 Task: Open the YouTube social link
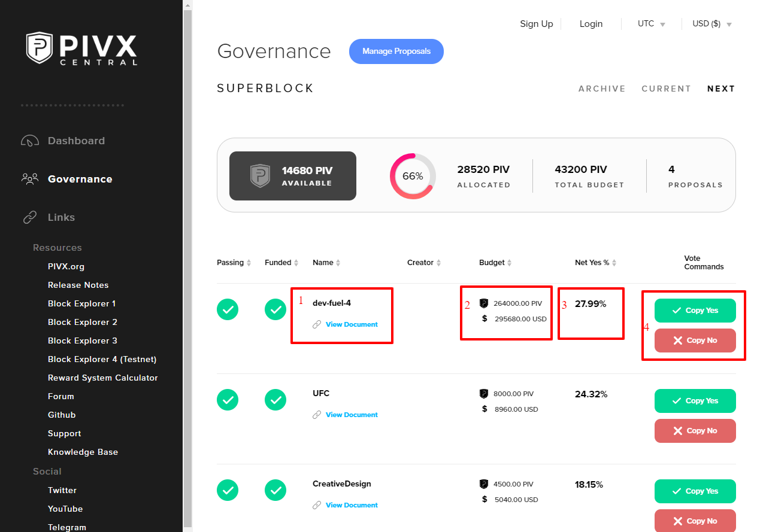coord(65,509)
